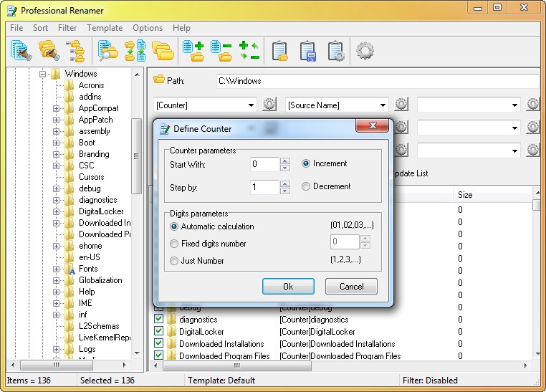The width and height of the screenshot is (546, 392).
Task: Expand the AppCompat folder node
Action: (56, 108)
